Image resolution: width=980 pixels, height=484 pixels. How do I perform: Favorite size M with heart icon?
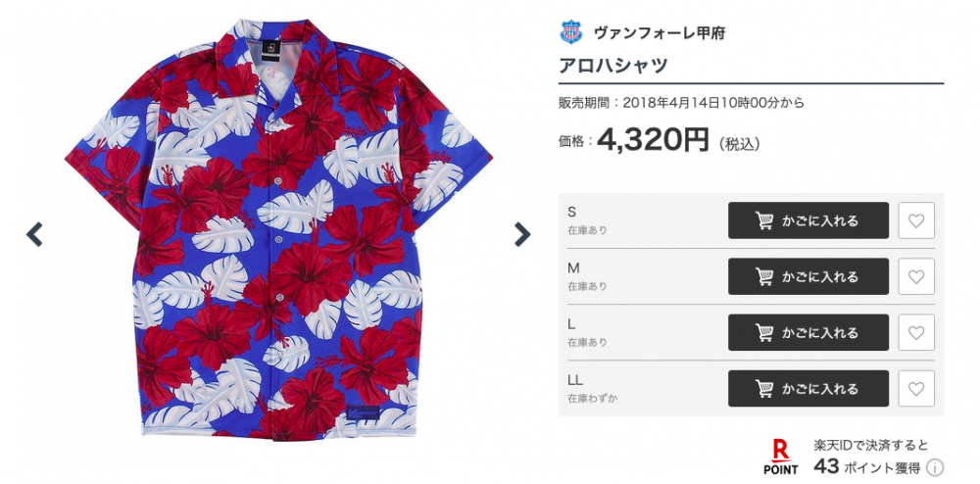(916, 276)
